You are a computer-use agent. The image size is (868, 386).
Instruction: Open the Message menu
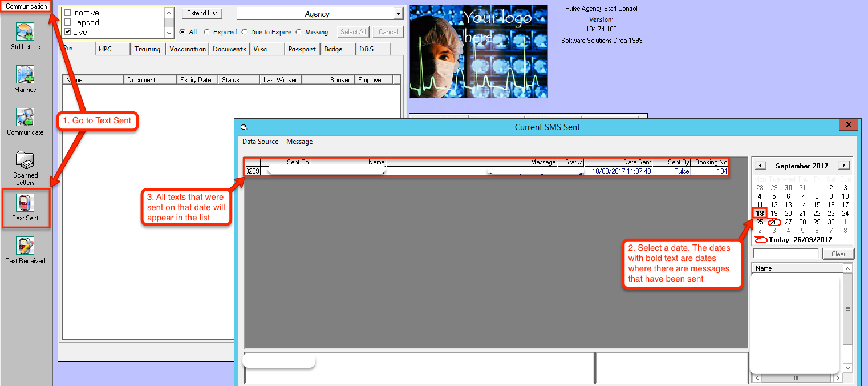pyautogui.click(x=299, y=142)
